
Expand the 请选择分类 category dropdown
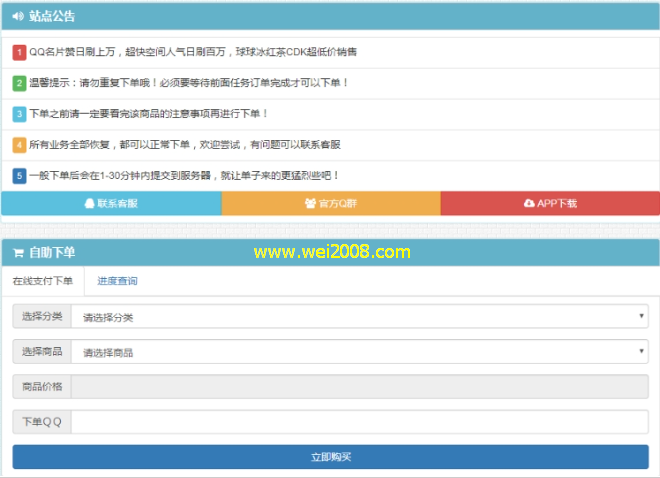pyautogui.click(x=358, y=317)
